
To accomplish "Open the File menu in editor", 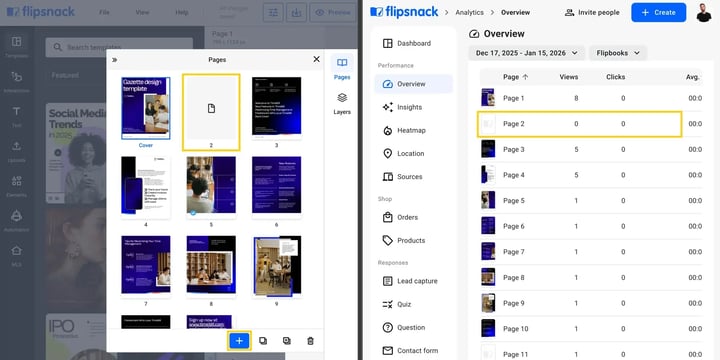I will [104, 12].
